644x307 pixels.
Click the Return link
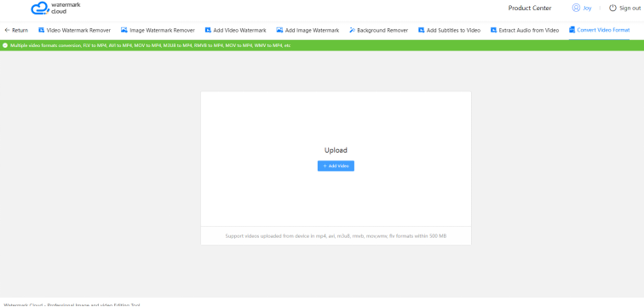(16, 30)
